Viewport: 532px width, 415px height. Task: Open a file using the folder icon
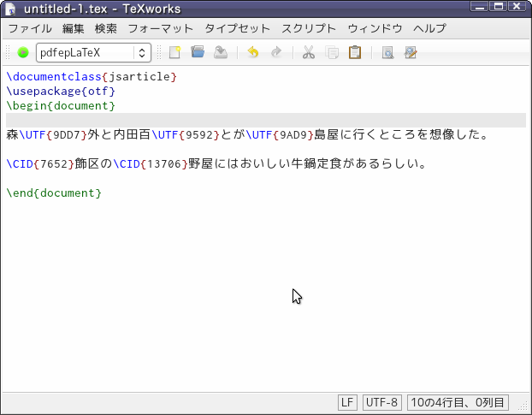tap(198, 52)
